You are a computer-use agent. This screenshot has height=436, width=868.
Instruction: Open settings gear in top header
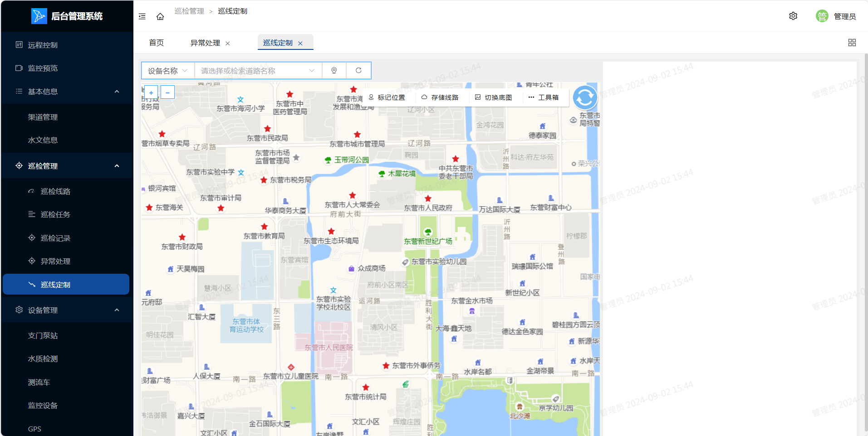[x=793, y=16]
